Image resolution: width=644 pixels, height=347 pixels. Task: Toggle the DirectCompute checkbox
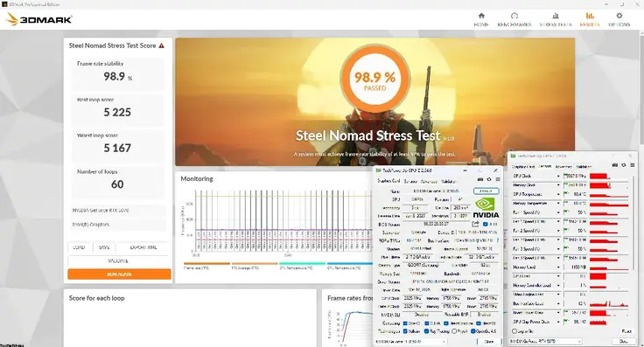click(x=446, y=323)
